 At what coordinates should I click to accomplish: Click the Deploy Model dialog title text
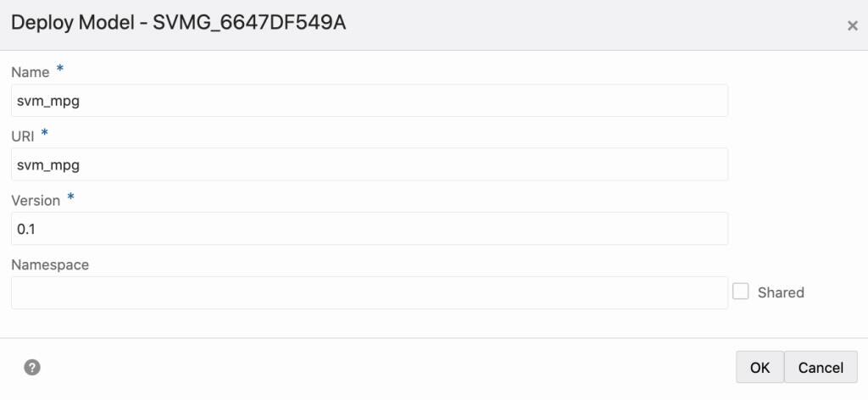point(178,23)
